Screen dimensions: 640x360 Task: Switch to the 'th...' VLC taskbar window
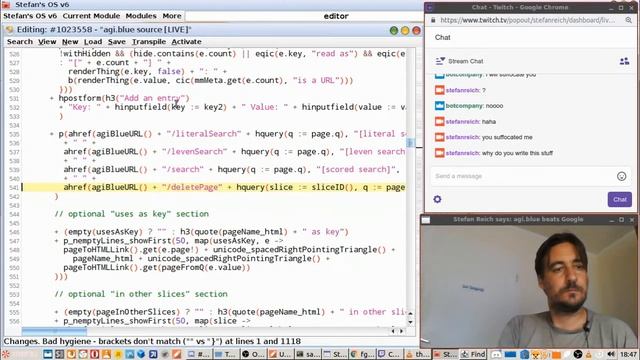[x=417, y=354]
